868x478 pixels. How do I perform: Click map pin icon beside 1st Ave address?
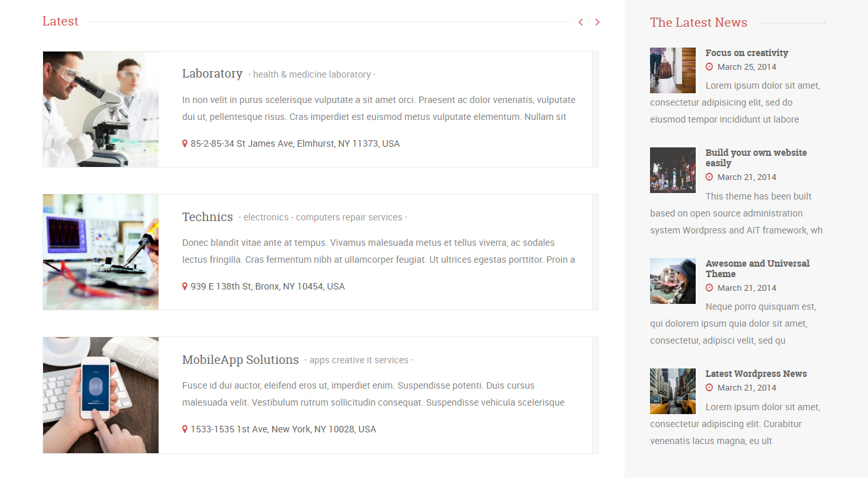[x=185, y=429]
